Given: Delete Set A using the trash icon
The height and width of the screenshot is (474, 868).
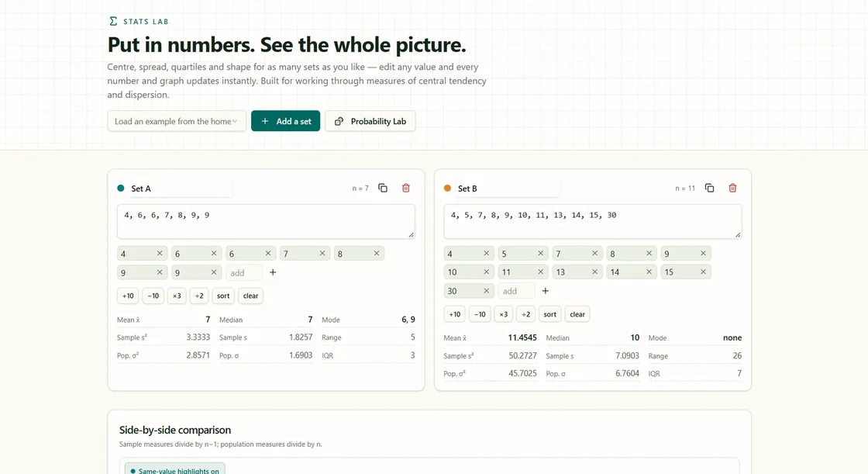Looking at the screenshot, I should [406, 188].
